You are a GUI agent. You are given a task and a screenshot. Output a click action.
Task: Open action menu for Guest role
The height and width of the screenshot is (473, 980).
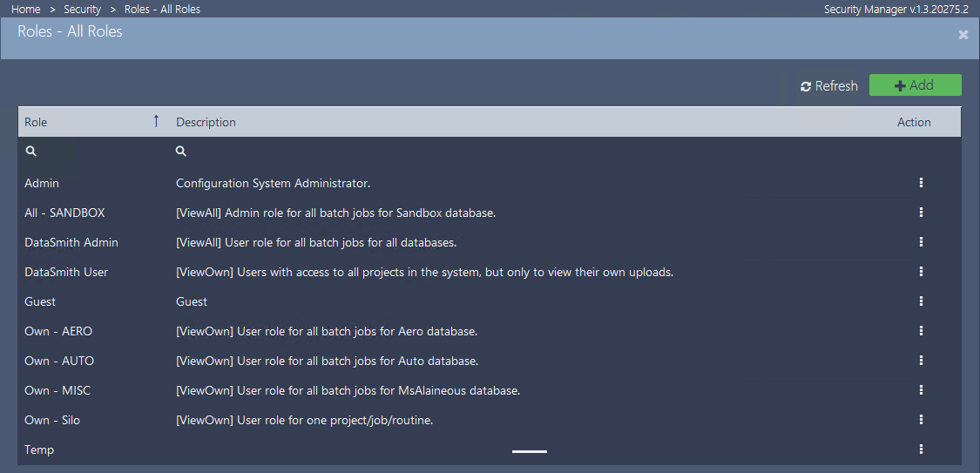(x=921, y=301)
